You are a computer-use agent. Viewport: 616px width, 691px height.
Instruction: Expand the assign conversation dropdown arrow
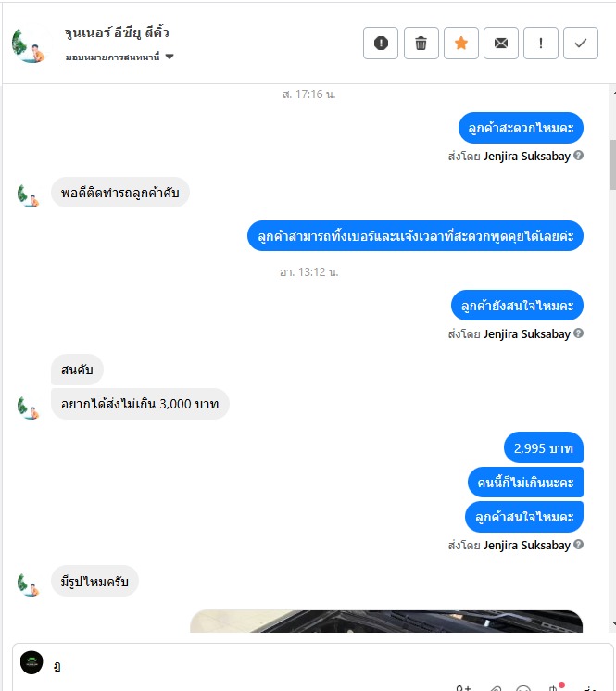coord(170,57)
